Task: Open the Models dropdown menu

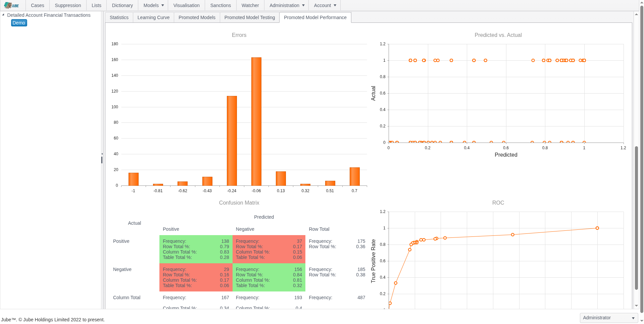Action: (x=153, y=5)
